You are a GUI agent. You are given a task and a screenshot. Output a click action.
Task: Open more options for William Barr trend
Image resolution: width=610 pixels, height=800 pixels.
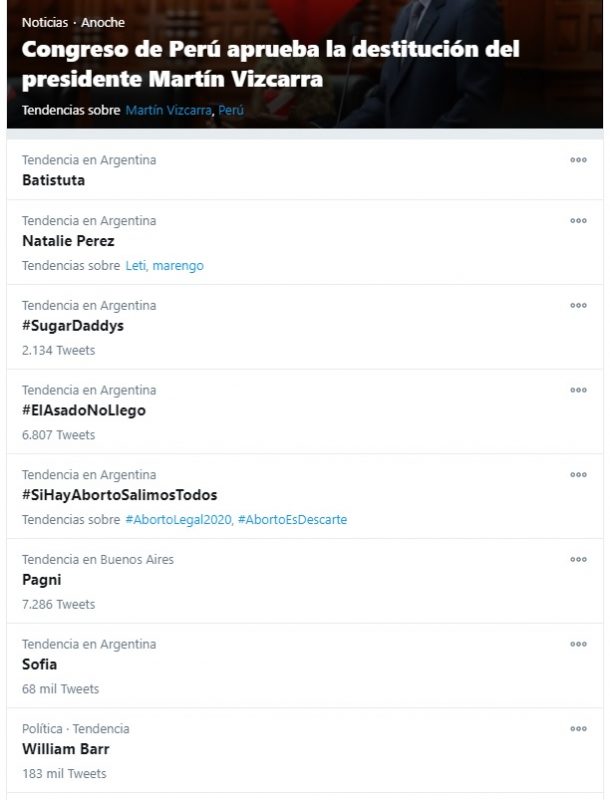(x=578, y=729)
